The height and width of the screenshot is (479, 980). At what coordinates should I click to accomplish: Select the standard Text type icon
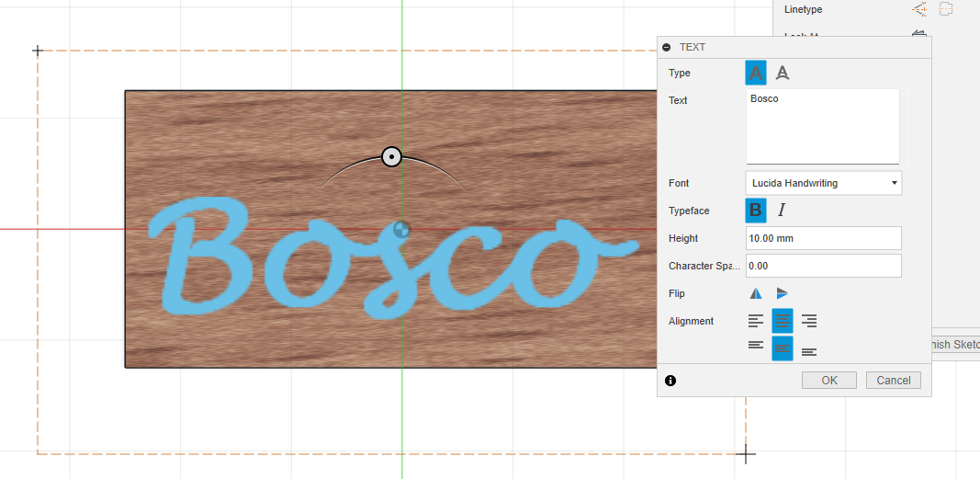click(x=755, y=73)
